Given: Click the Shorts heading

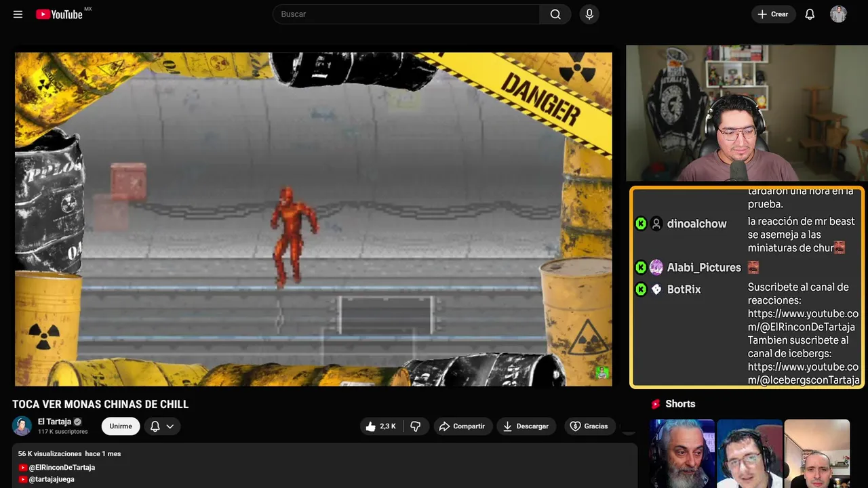Looking at the screenshot, I should (680, 404).
